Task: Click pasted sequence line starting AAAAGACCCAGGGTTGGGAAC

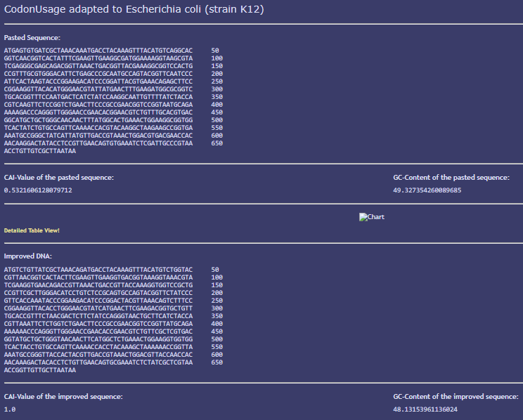Action: coord(98,112)
